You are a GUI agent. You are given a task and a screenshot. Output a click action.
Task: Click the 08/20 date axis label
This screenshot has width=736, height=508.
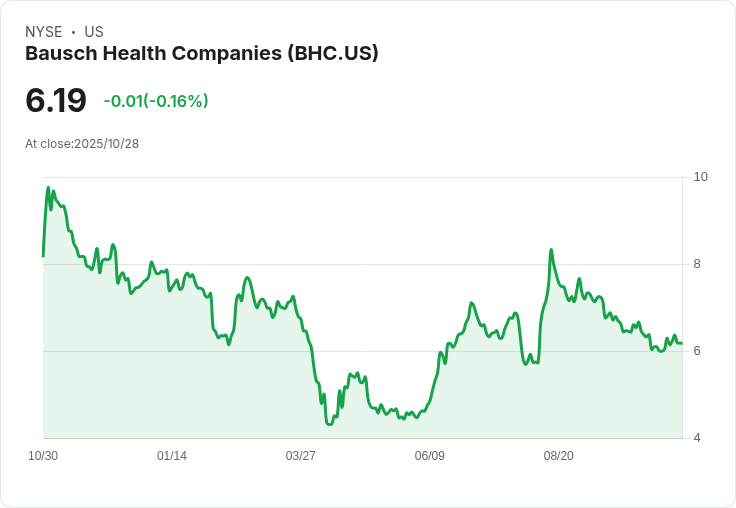pyautogui.click(x=558, y=456)
